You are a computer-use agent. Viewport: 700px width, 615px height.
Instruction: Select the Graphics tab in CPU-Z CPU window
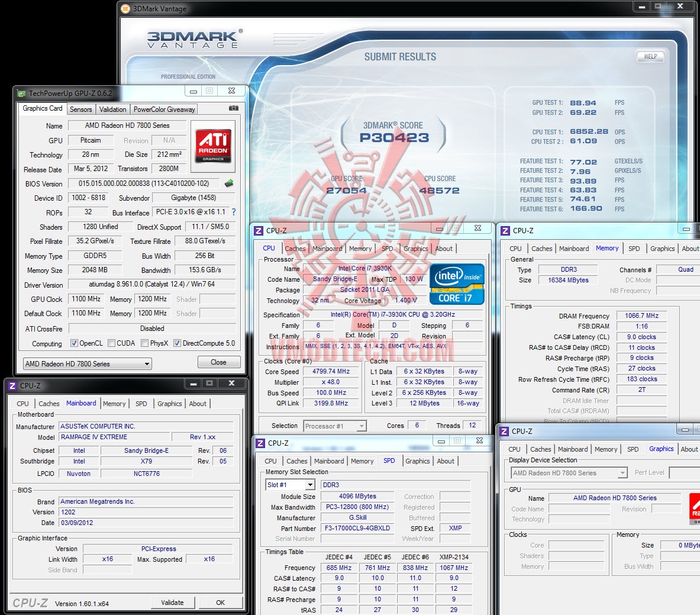click(x=415, y=249)
